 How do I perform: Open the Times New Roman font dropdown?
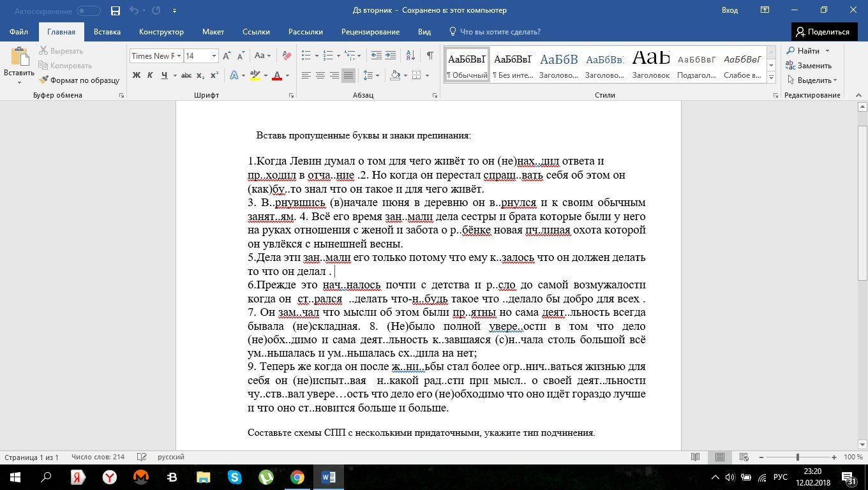[179, 56]
